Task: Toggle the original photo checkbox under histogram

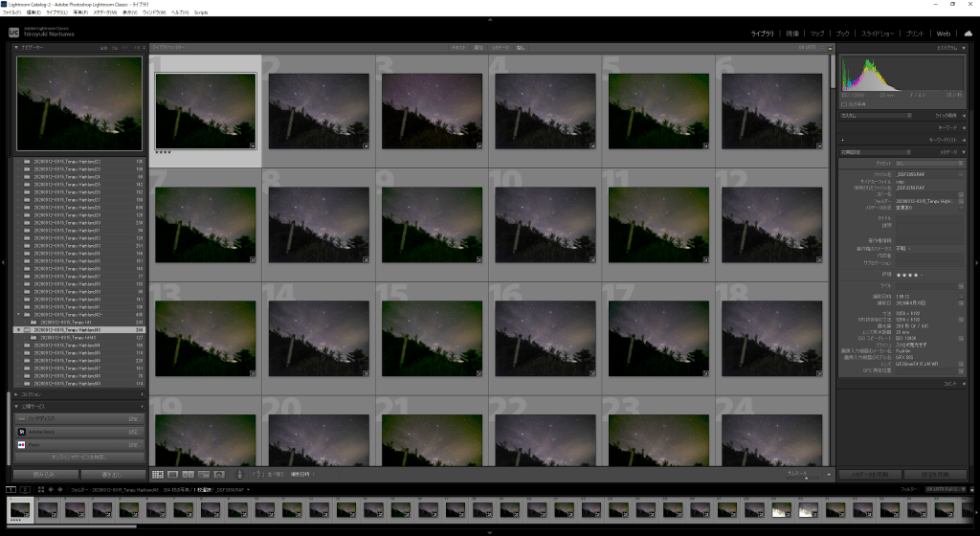Action: click(843, 104)
